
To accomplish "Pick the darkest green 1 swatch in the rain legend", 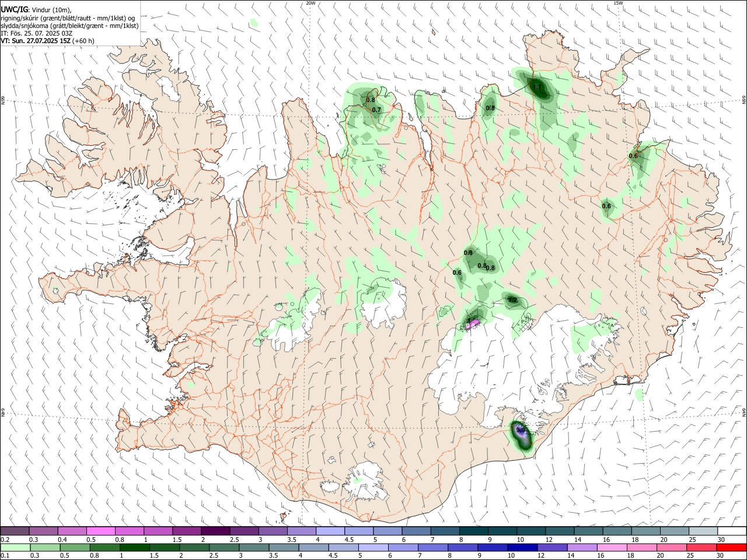I will (134, 547).
